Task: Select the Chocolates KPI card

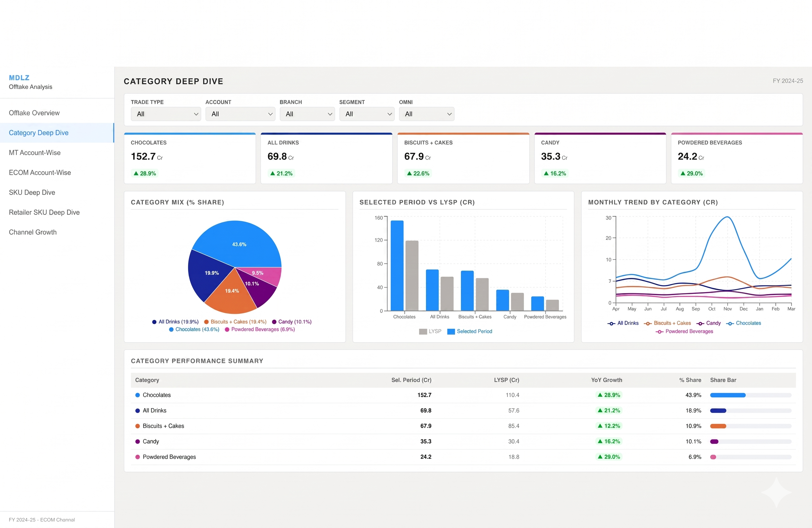Action: point(190,158)
